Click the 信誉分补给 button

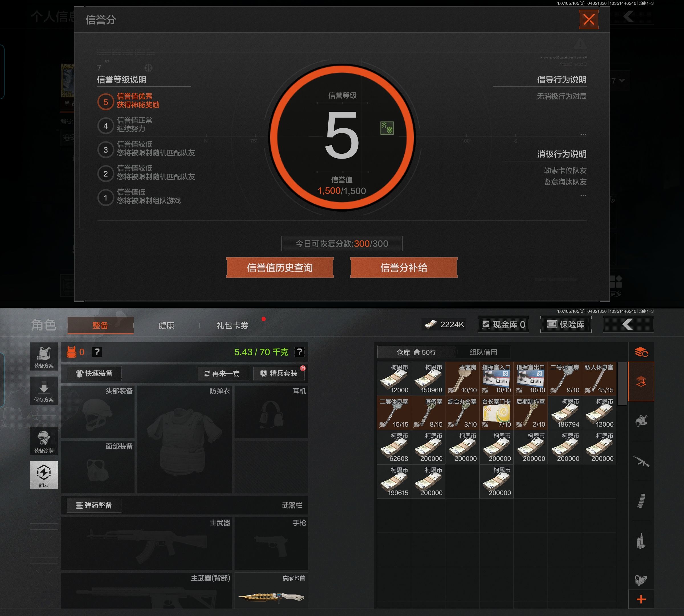(x=404, y=268)
